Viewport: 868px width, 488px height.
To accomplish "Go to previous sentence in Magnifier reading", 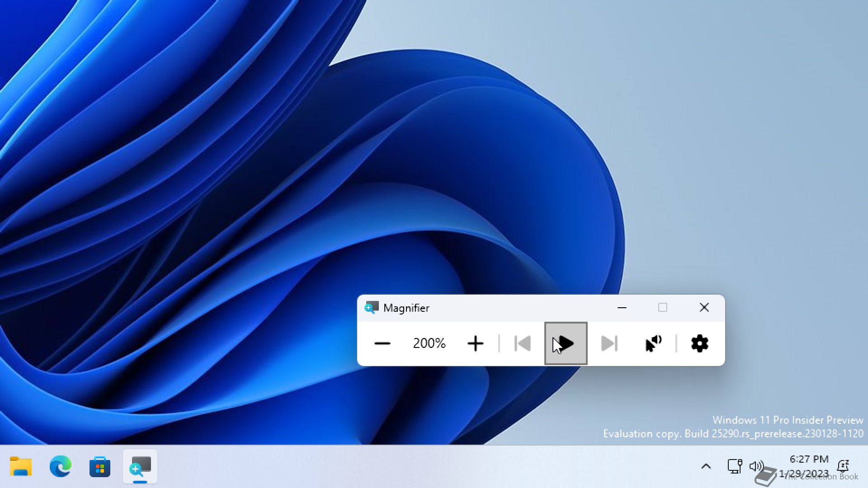I will [523, 343].
